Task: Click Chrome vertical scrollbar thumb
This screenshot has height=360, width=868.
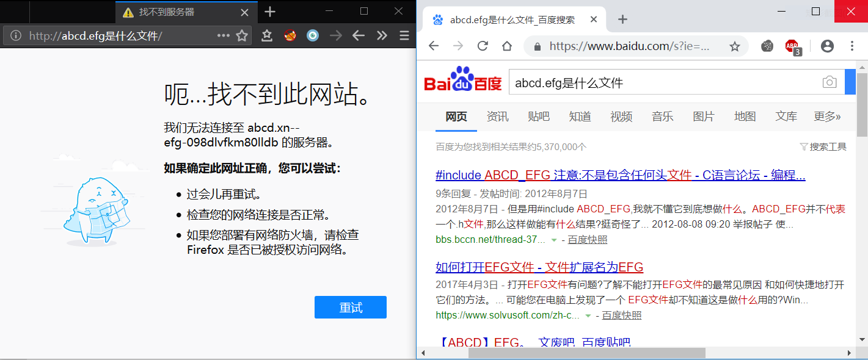Action: coord(862,104)
